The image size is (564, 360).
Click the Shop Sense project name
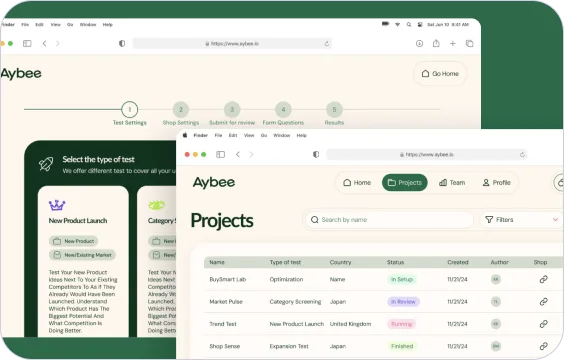coord(224,346)
